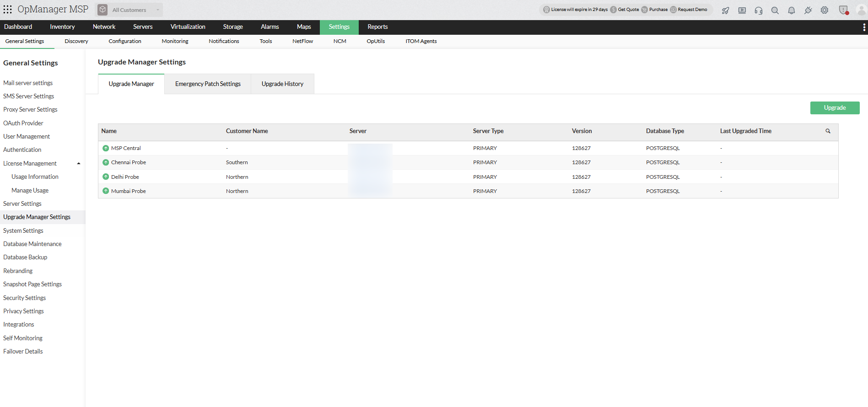Screen dimensions: 868x407
Task: Click the MSP Central status icon
Action: coord(106,148)
